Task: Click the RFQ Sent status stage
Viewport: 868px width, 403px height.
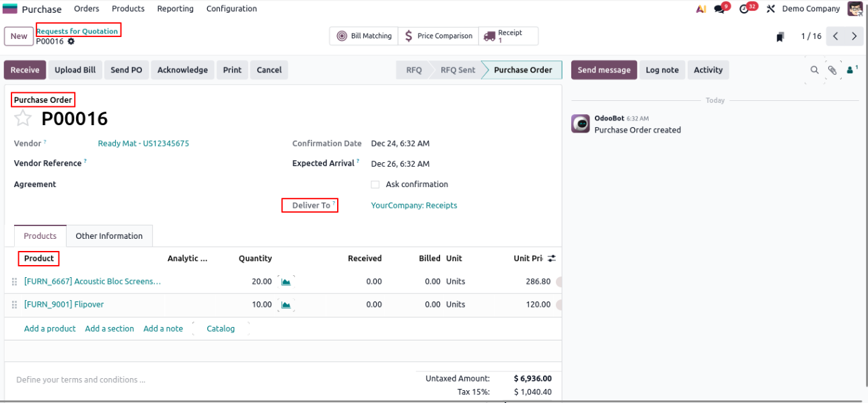Action: tap(458, 70)
